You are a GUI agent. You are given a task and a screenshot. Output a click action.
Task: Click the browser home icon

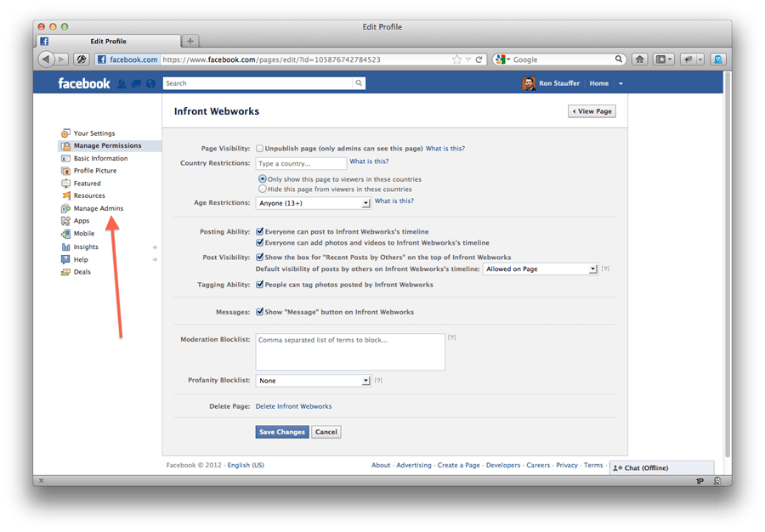[639, 59]
